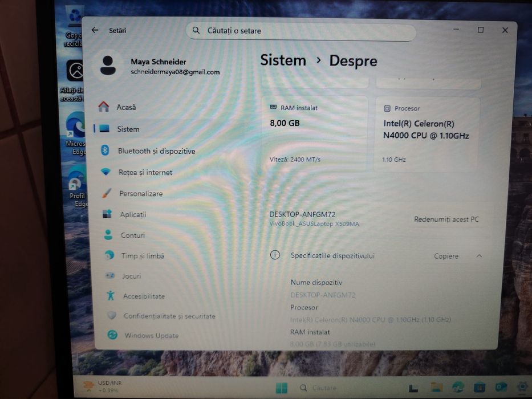
Task: Click the Nume dispozitiv label
Action: tap(316, 282)
